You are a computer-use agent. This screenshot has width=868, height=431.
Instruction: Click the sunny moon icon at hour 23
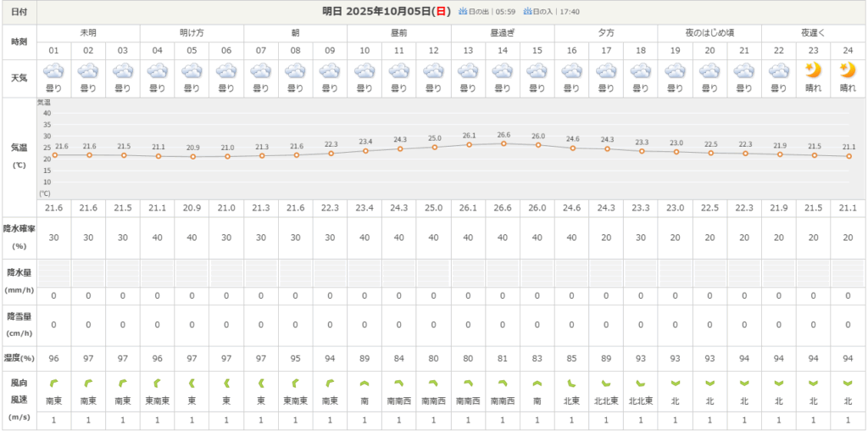coord(814,70)
